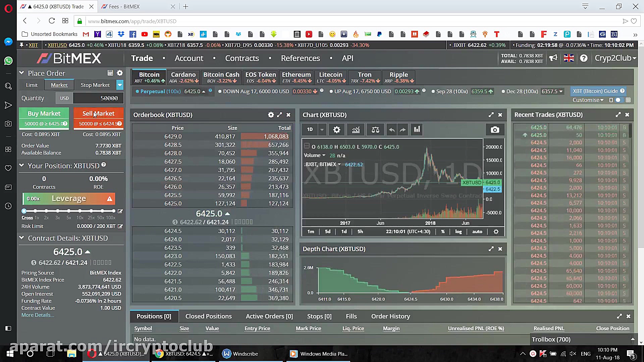Open help question mark in header

click(584, 58)
